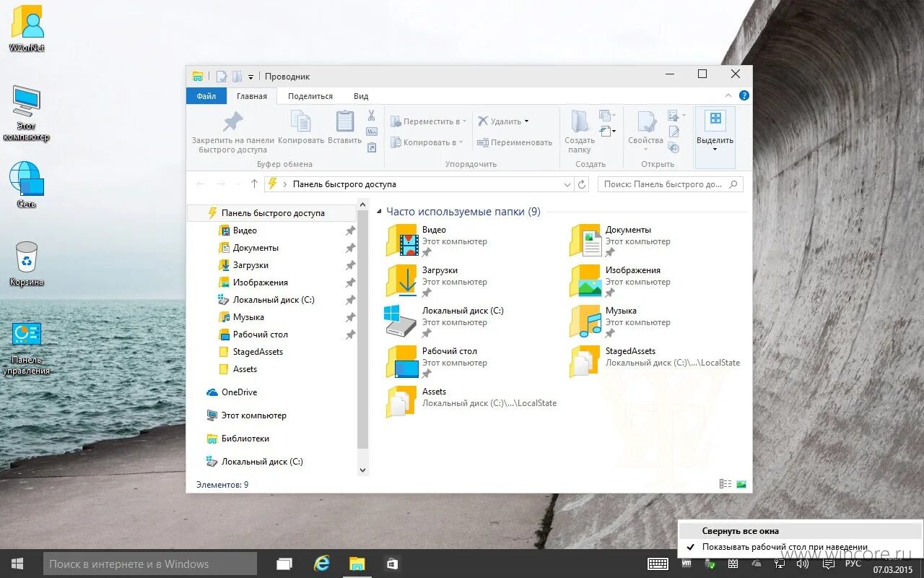Screen dimensions: 924x578
Task: Open the Файл menu
Action: [x=206, y=95]
